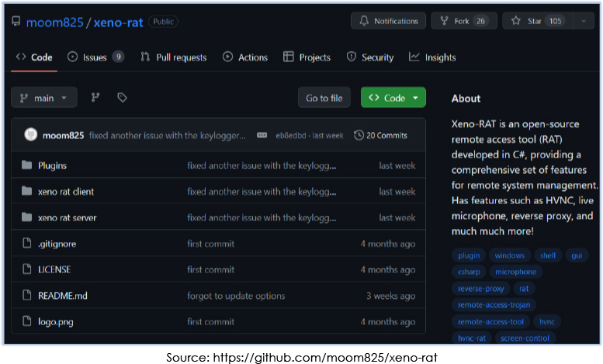Select the reverse-proxy topic tag

pos(480,289)
